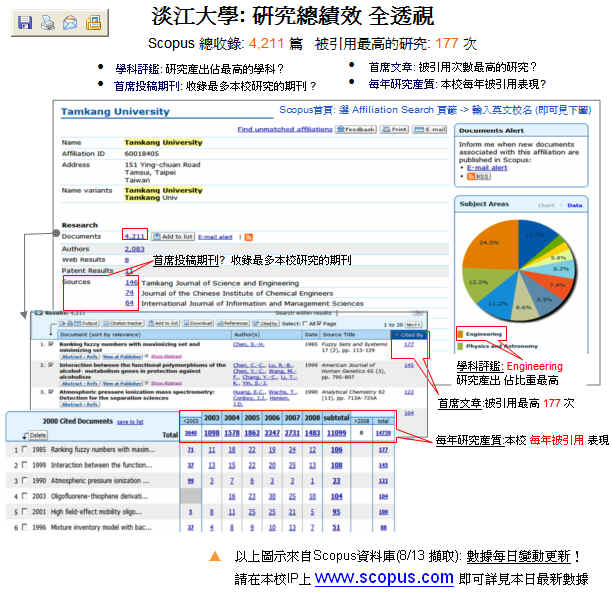Click the printer icon in top toolbar
This screenshot has height=597, width=612.
pyautogui.click(x=48, y=23)
